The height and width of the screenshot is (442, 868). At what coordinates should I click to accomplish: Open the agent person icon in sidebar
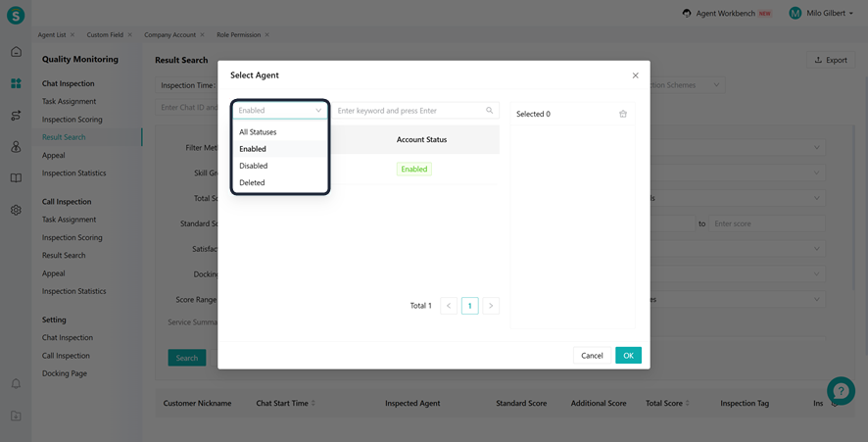pos(16,147)
